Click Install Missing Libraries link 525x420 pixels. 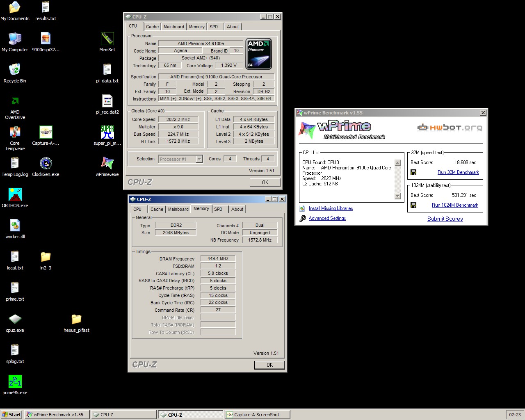click(x=331, y=208)
